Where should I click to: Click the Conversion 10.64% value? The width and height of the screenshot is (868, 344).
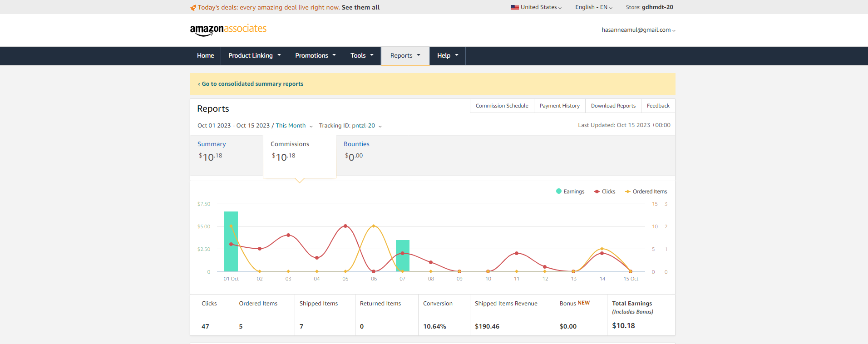coord(434,326)
